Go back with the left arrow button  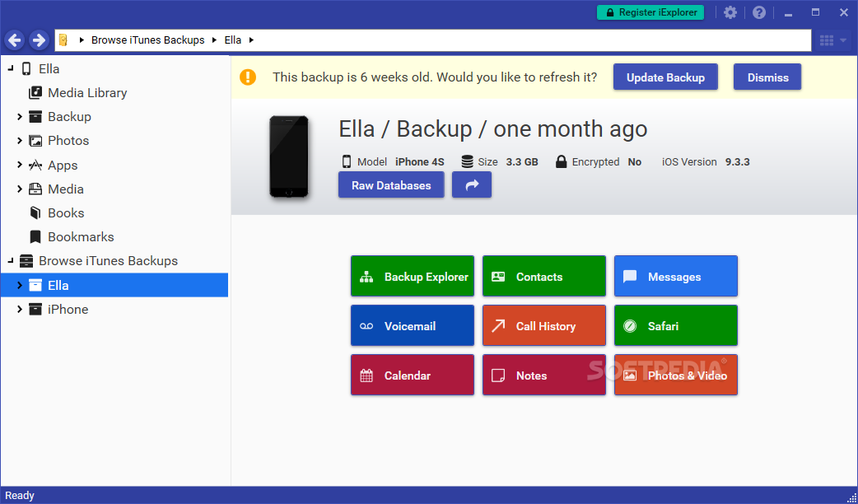pos(15,40)
